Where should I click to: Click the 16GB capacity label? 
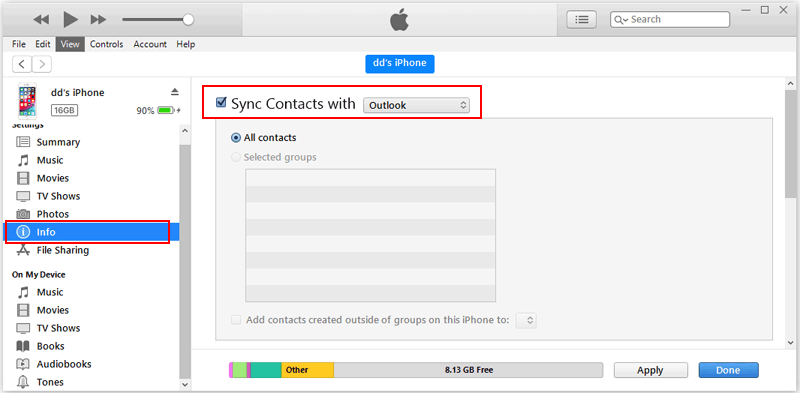[x=64, y=110]
